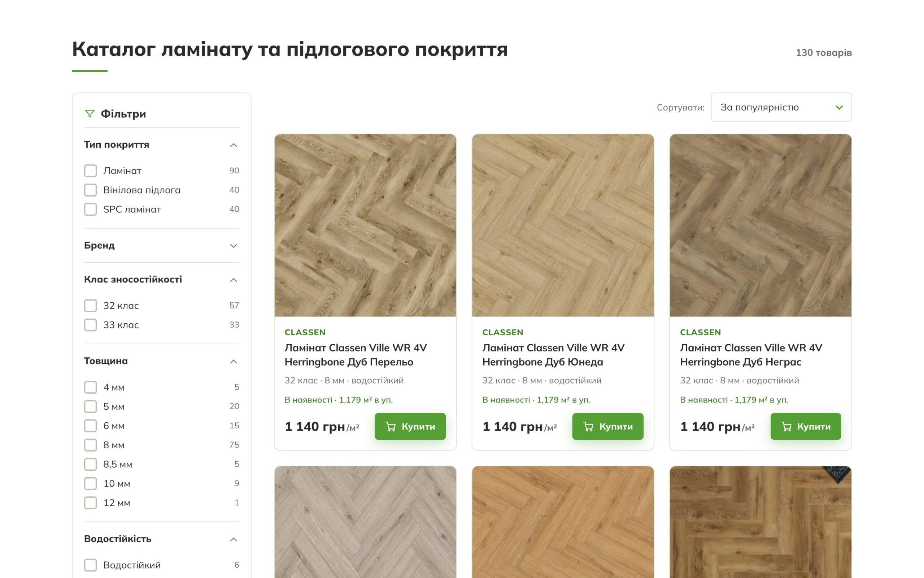This screenshot has width=924, height=578.
Task: Open the Дуб Перельо product image
Action: (365, 225)
